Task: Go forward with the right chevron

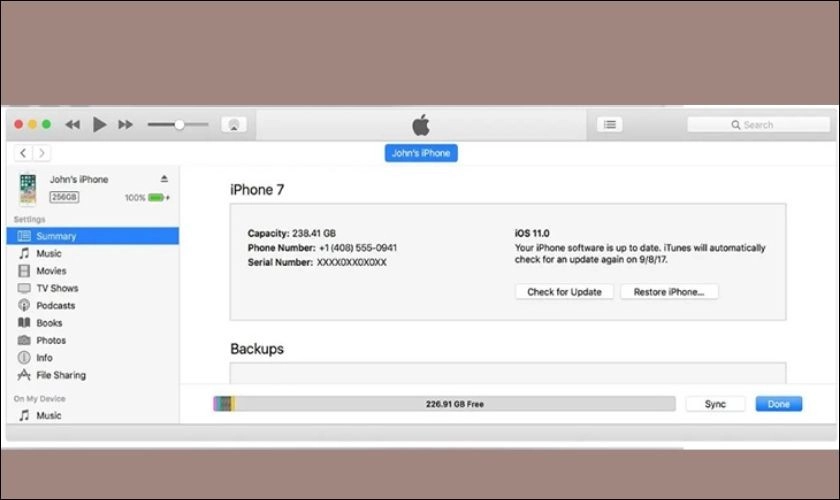Action: (41, 153)
